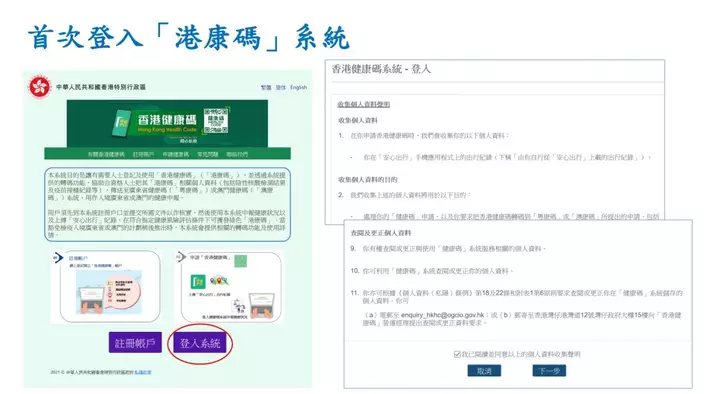
Task: Click the enquiry_hkhc@ogcio.gov.hk email address
Action: (442, 315)
